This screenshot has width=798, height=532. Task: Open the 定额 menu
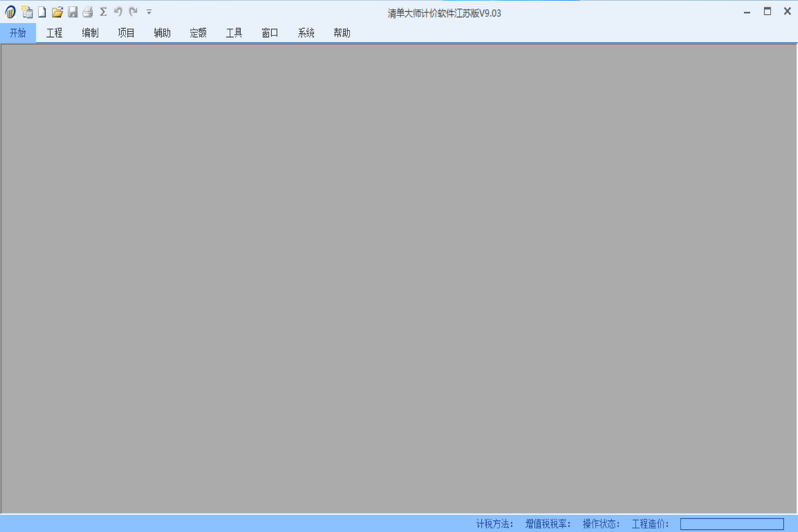pyautogui.click(x=198, y=33)
